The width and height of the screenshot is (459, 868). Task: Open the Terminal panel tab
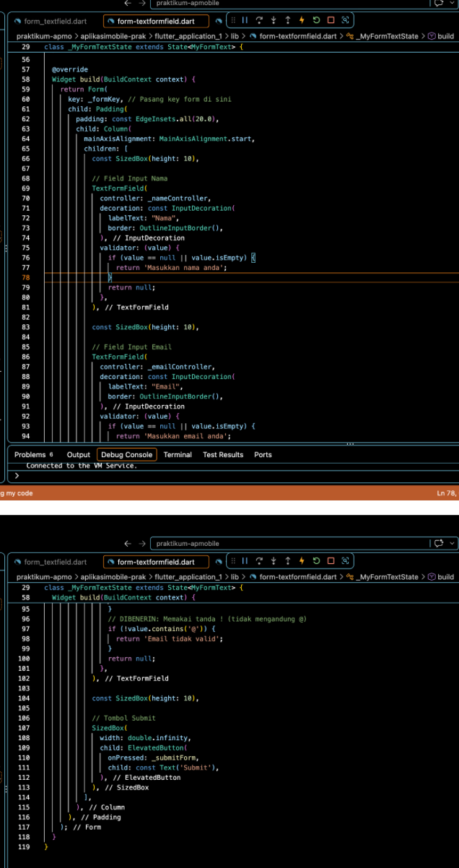pyautogui.click(x=178, y=455)
